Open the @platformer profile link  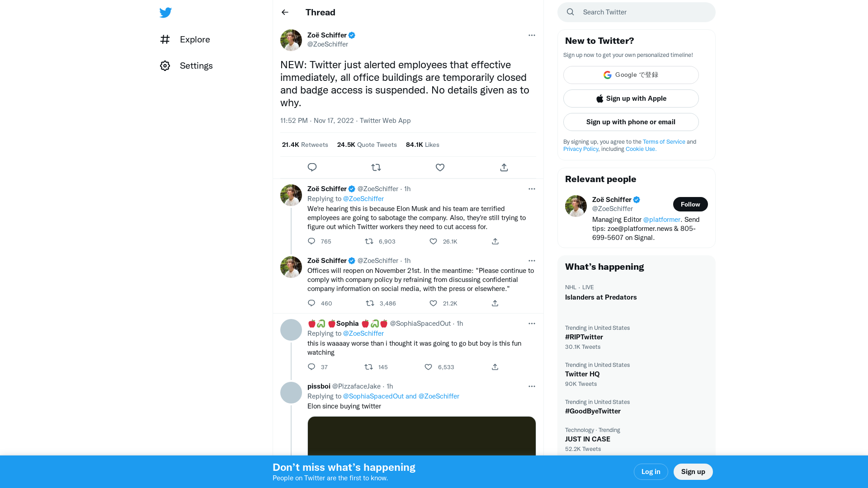(x=662, y=220)
